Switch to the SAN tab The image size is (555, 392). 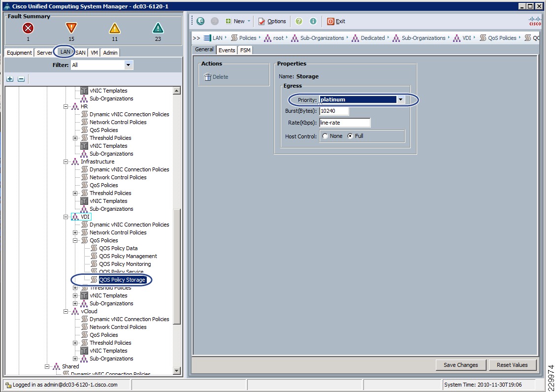[x=80, y=53]
